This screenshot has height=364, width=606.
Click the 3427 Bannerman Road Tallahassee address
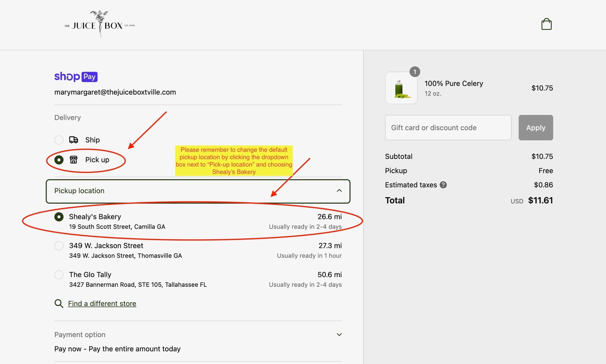(138, 285)
